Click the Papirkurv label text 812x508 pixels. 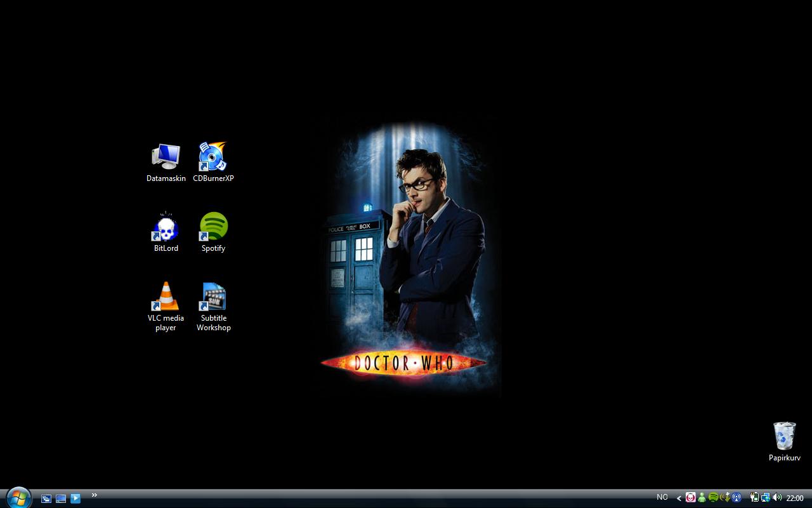point(785,458)
